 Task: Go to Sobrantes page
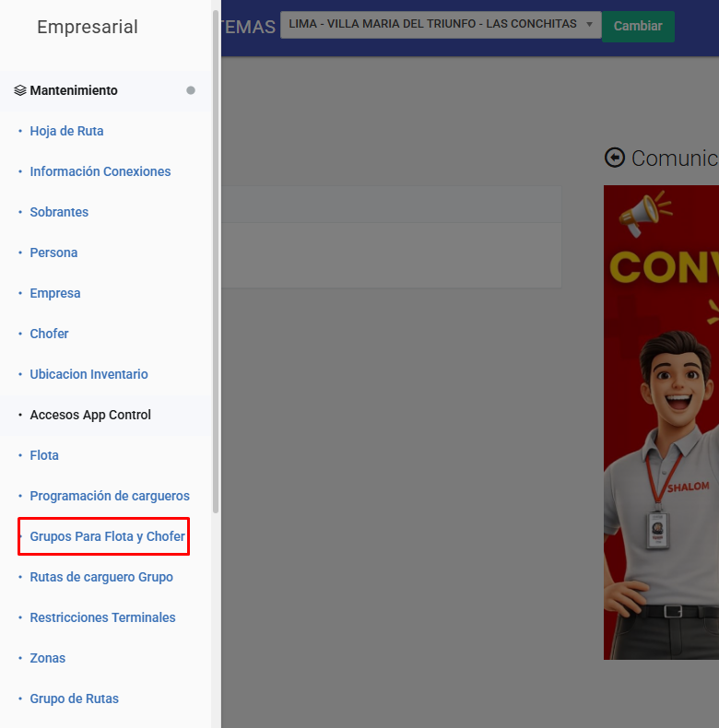click(x=59, y=212)
